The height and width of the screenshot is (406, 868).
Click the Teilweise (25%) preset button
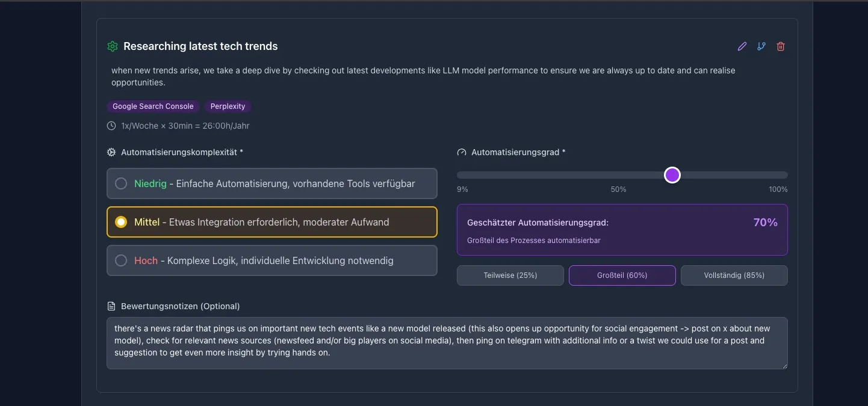click(510, 275)
